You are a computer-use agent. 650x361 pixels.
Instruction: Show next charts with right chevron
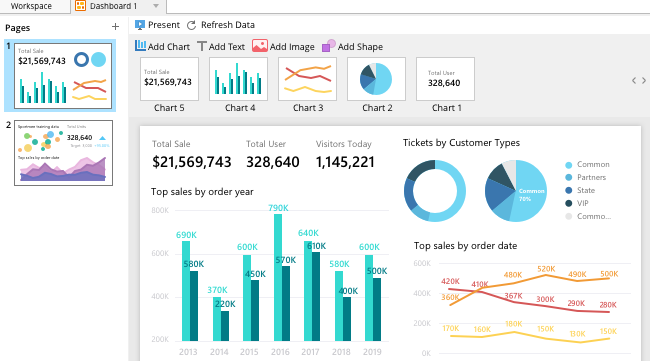coord(644,80)
